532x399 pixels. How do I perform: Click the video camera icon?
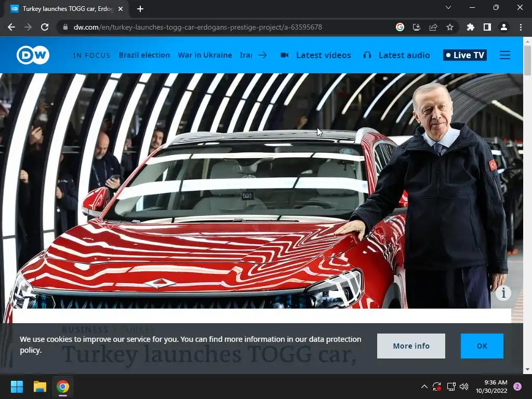tap(285, 55)
